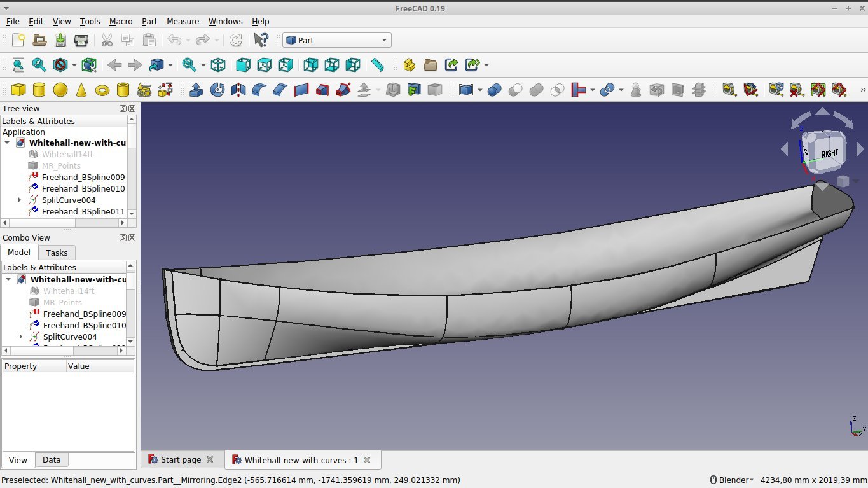Screen dimensions: 868x488
Task: Set the front view
Action: (x=243, y=65)
